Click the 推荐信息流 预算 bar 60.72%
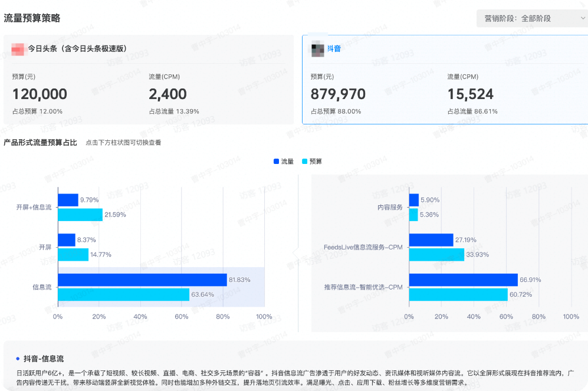The image size is (588, 391). click(458, 295)
